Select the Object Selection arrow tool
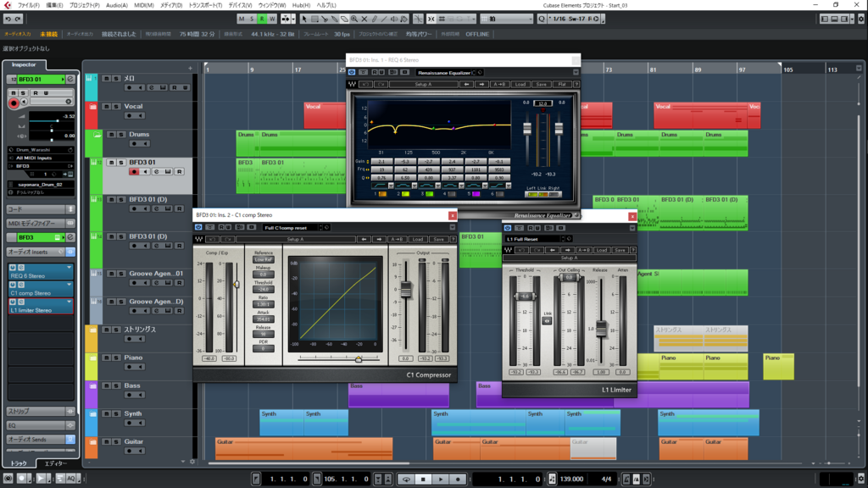The width and height of the screenshot is (868, 488). 304,19
